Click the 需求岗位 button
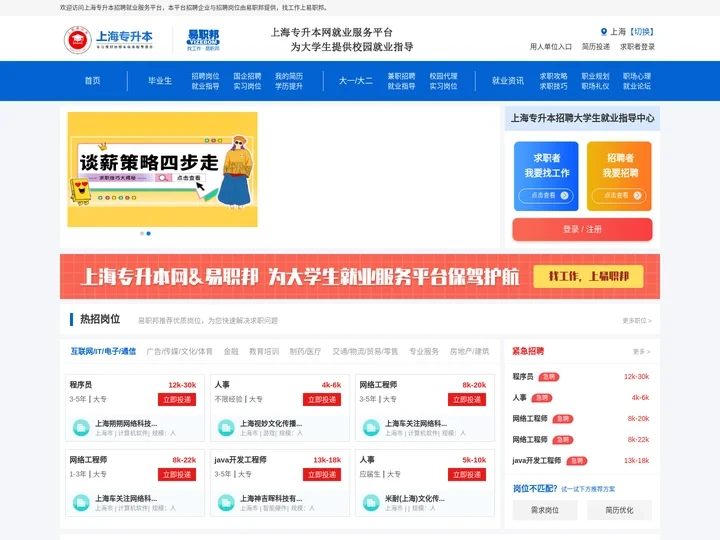Viewport: 720px width, 540px height. click(545, 510)
